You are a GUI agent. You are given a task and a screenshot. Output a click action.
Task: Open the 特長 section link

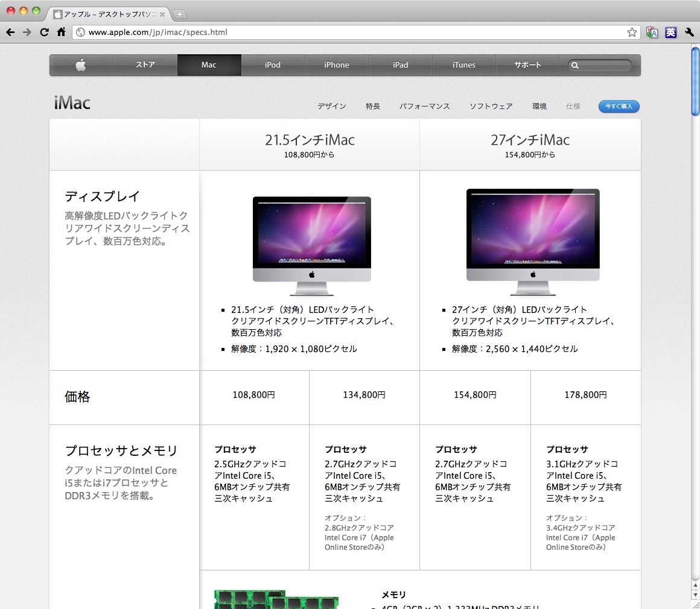(373, 106)
